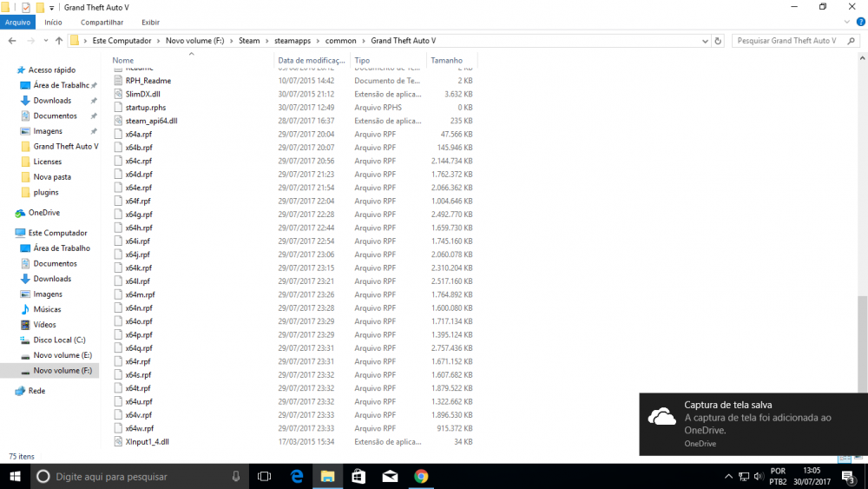Click the Properties checkmark quick access icon

click(25, 8)
